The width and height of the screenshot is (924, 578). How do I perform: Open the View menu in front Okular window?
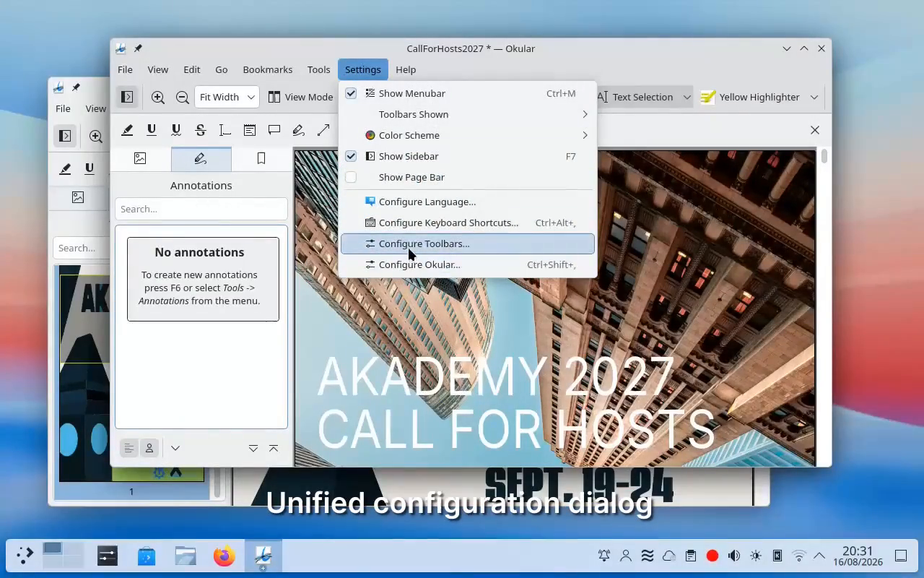(x=157, y=69)
